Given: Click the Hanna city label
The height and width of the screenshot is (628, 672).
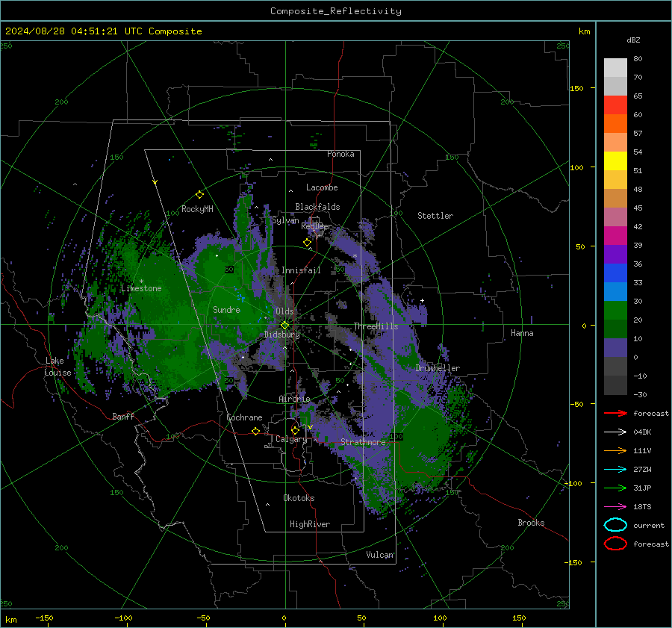Looking at the screenshot, I should pyautogui.click(x=522, y=333).
